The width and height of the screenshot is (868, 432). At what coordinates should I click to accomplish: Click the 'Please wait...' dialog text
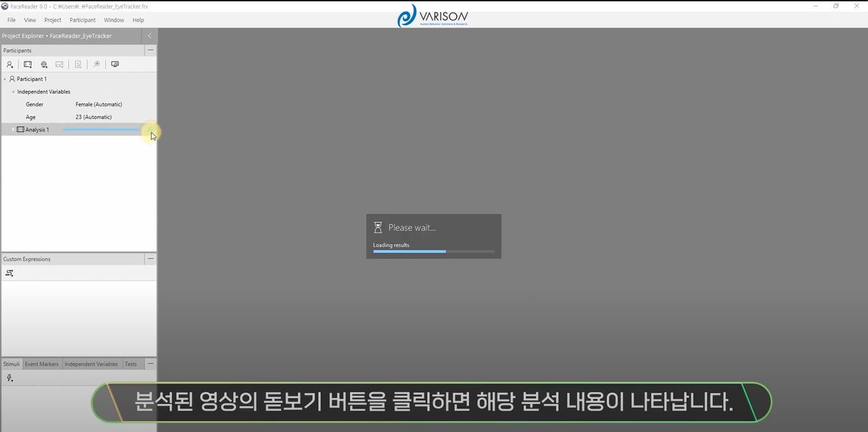pyautogui.click(x=412, y=227)
